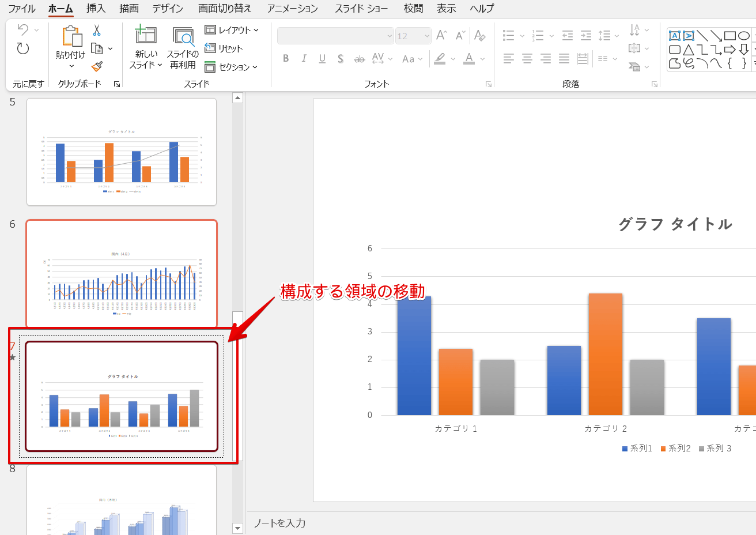This screenshot has height=535, width=756.
Task: Open the font color swatch under A
Action: 469,59
